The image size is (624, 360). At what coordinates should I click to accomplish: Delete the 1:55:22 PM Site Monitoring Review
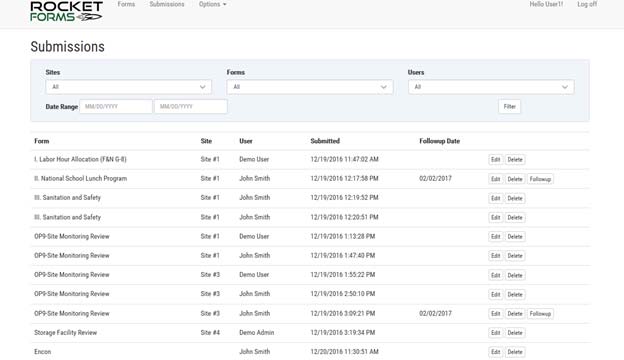(x=515, y=275)
